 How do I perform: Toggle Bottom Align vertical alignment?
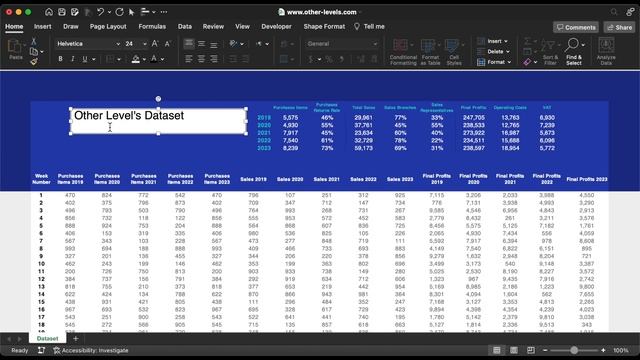214,44
